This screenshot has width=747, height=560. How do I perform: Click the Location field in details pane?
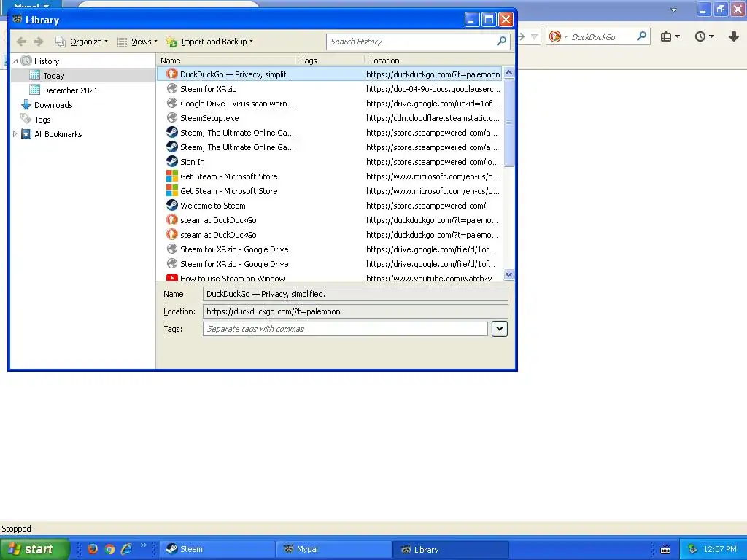[x=355, y=311]
